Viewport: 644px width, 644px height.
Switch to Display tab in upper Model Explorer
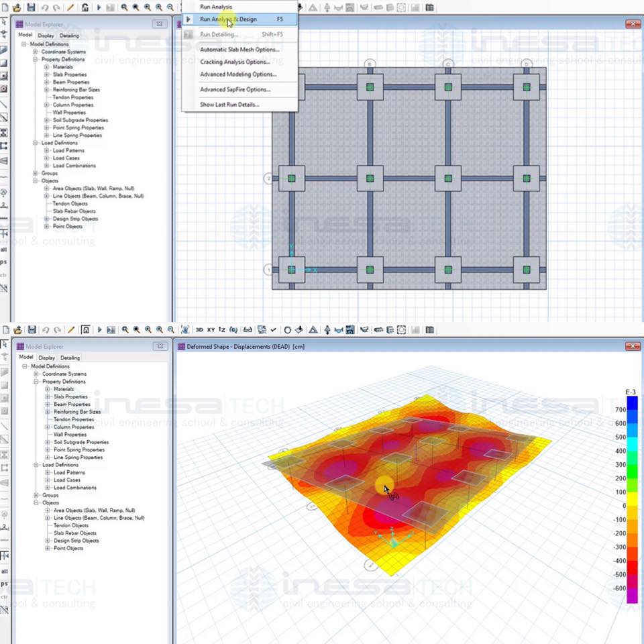click(46, 36)
